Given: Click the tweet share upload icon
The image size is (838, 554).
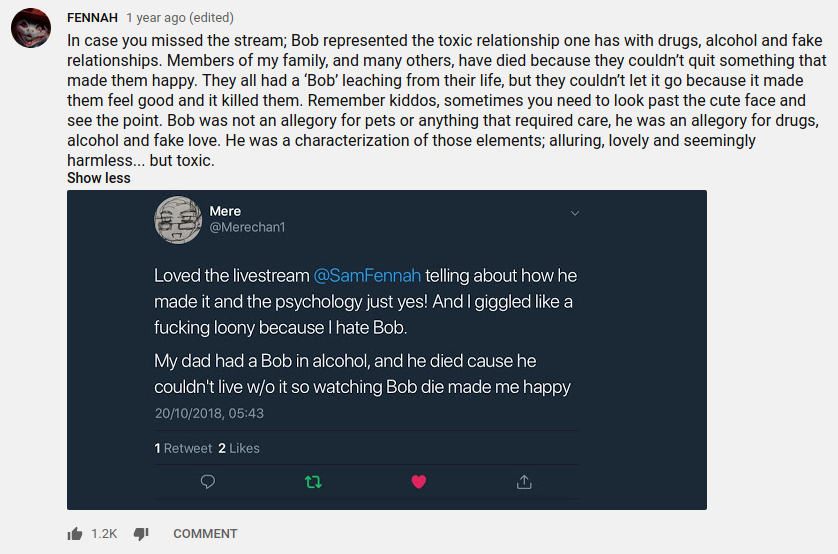Looking at the screenshot, I should (x=524, y=482).
